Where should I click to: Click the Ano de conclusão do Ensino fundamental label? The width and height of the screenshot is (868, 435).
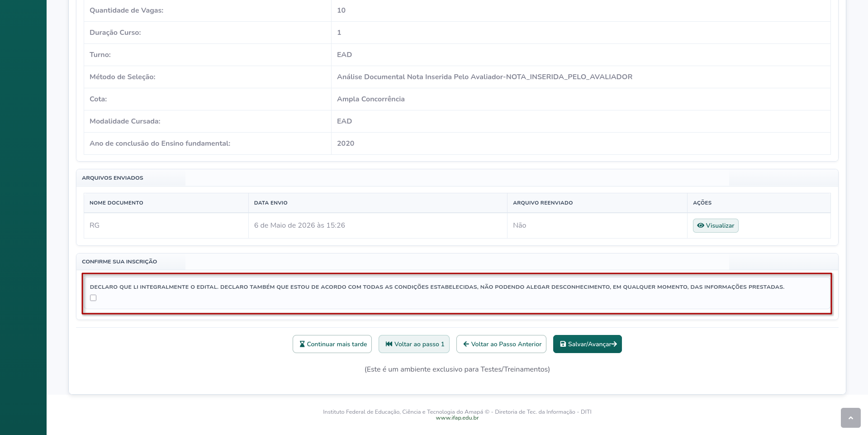pyautogui.click(x=160, y=143)
